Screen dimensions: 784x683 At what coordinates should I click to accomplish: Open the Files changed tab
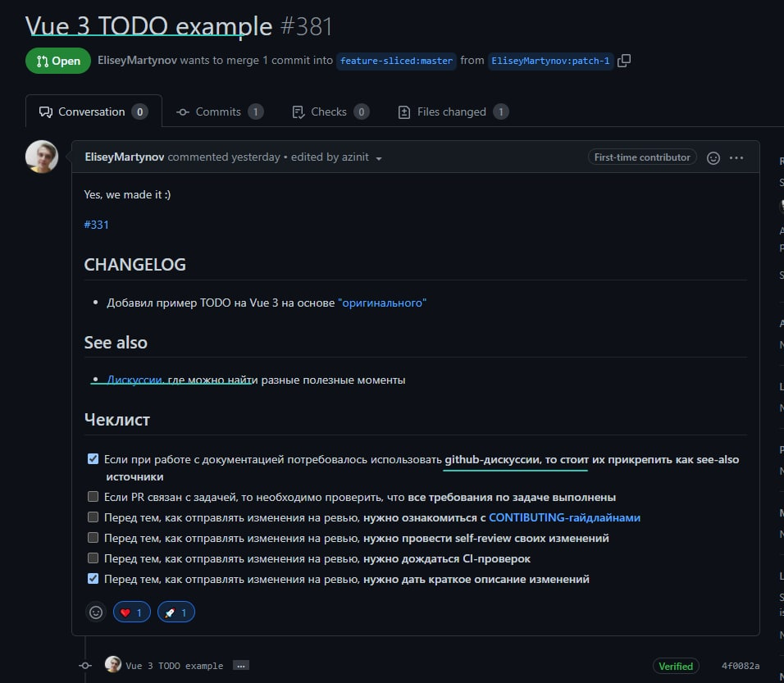tap(453, 112)
